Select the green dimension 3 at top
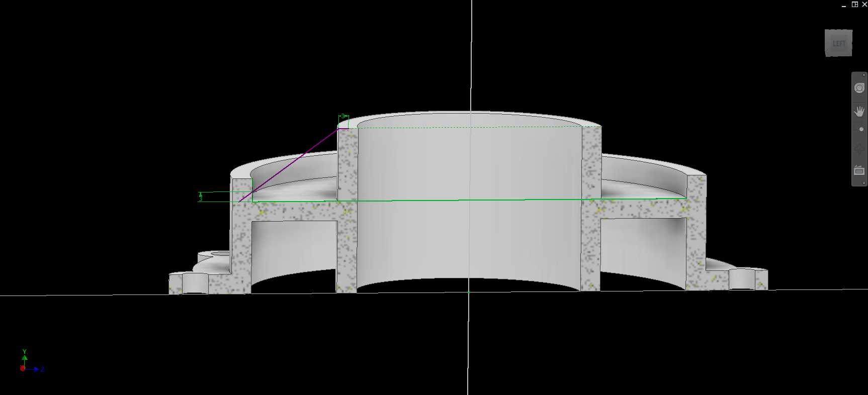Viewport: 868px width, 395px height. pos(343,117)
